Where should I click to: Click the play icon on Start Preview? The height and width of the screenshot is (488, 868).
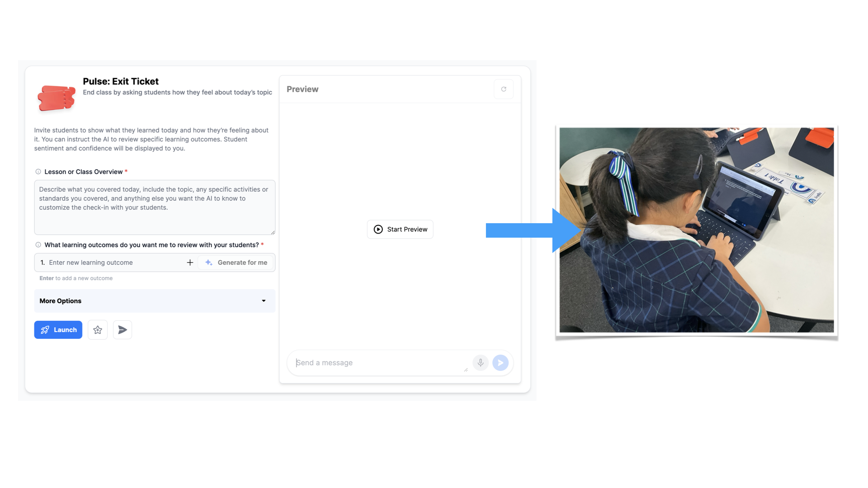click(x=377, y=229)
